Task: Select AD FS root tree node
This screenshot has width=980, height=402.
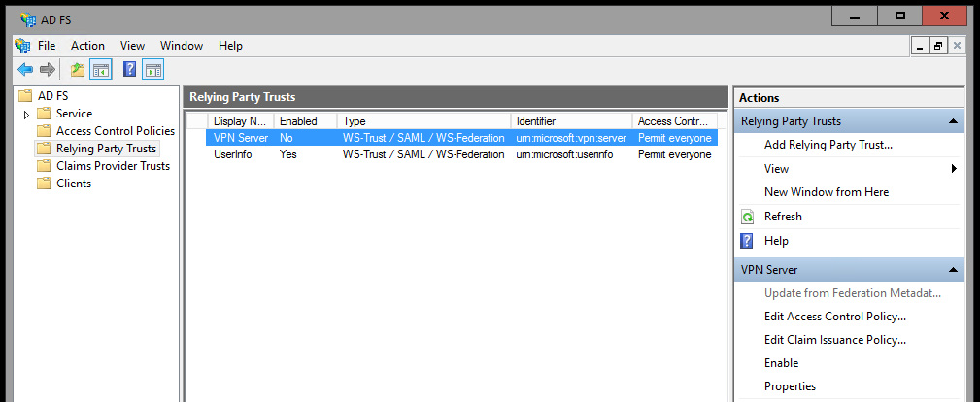Action: (x=52, y=96)
